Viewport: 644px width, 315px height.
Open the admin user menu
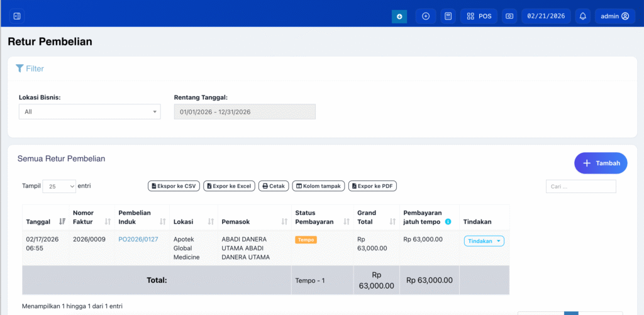614,16
